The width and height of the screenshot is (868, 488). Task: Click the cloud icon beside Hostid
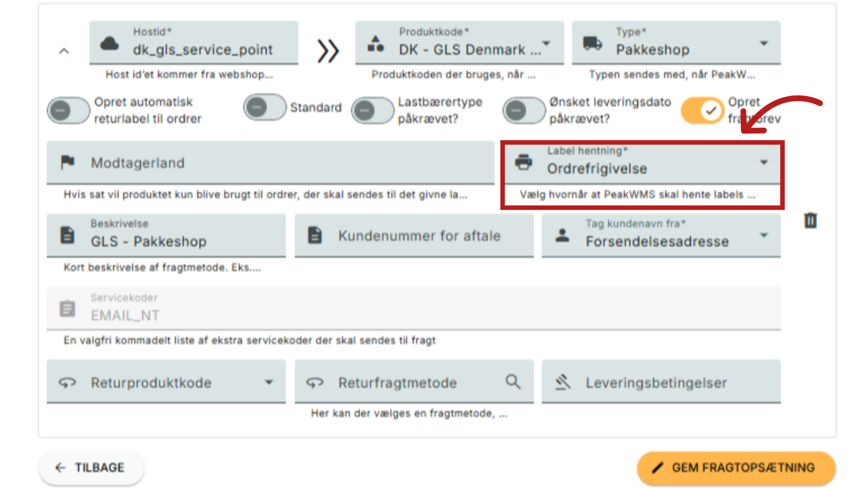pyautogui.click(x=109, y=44)
